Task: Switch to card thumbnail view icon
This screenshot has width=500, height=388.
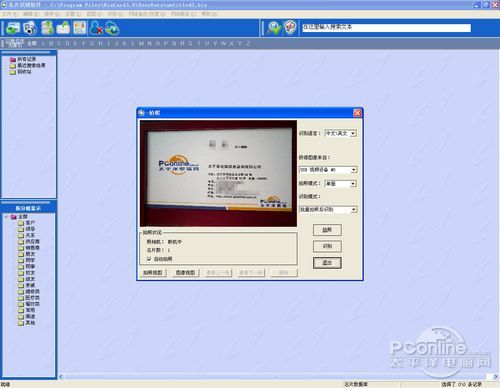Action: [x=79, y=28]
